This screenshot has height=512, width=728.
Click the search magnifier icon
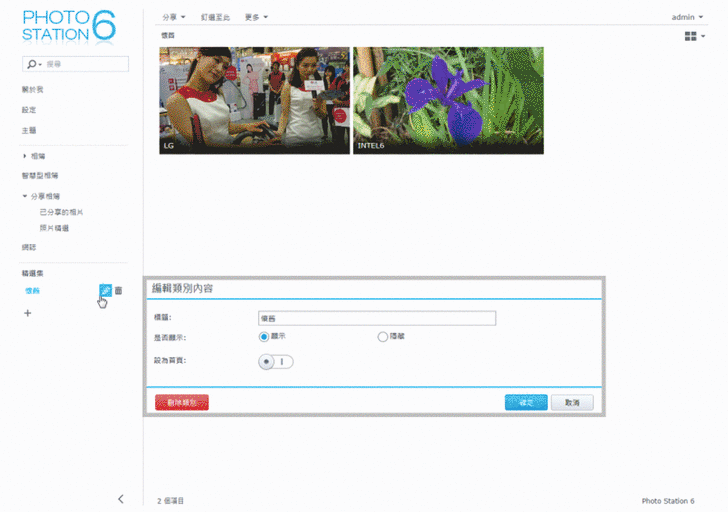[x=32, y=64]
